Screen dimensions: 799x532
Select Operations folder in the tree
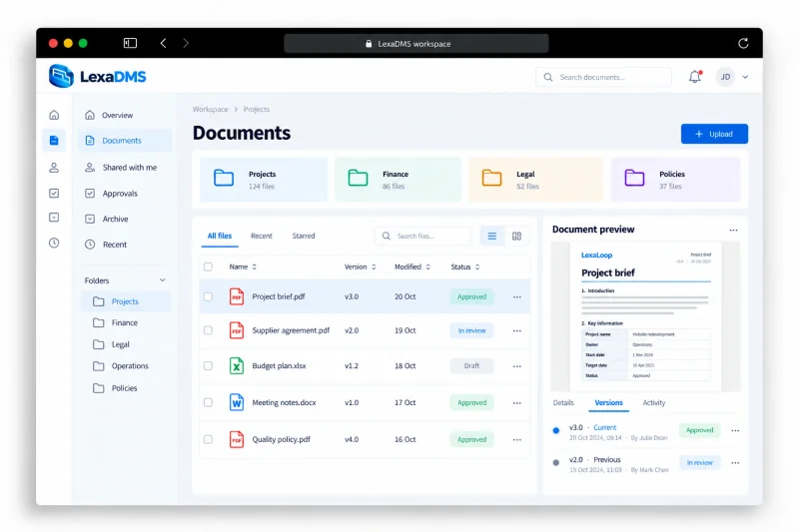coord(126,366)
